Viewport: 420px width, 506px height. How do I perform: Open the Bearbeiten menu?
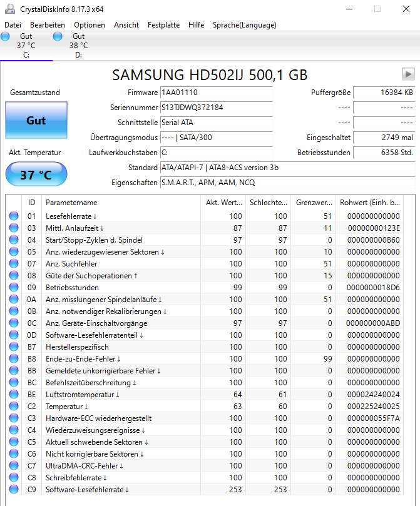coord(48,25)
